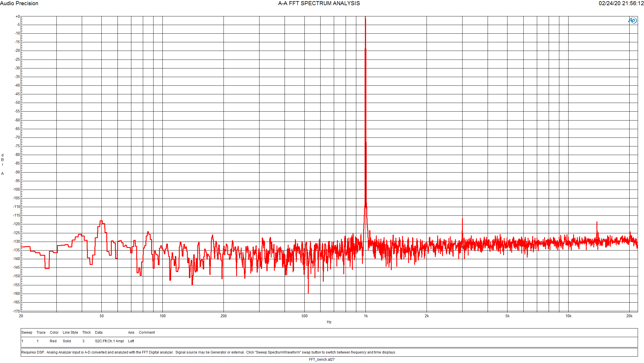Click the 3 kHz harmonic spike
The width and height of the screenshot is (644, 363).
[462, 219]
